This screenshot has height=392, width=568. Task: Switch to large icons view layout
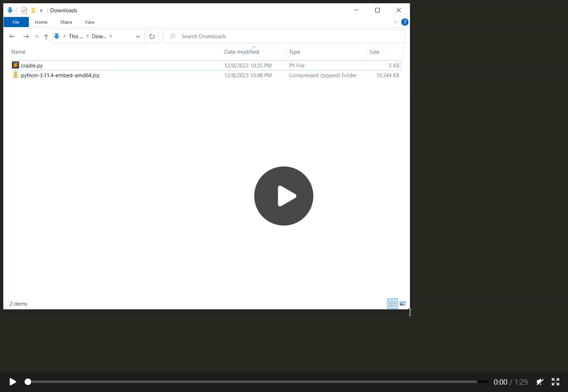tap(403, 304)
